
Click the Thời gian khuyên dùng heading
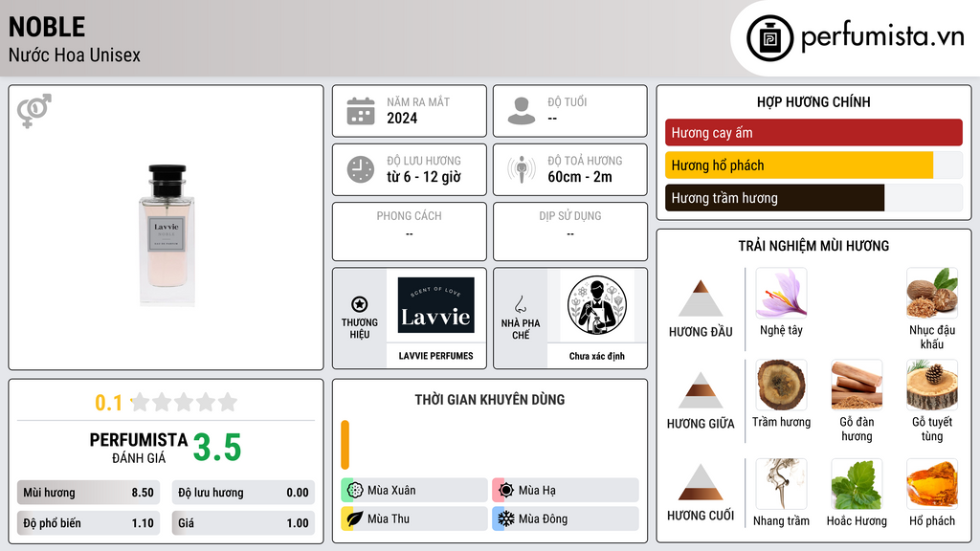(490, 399)
